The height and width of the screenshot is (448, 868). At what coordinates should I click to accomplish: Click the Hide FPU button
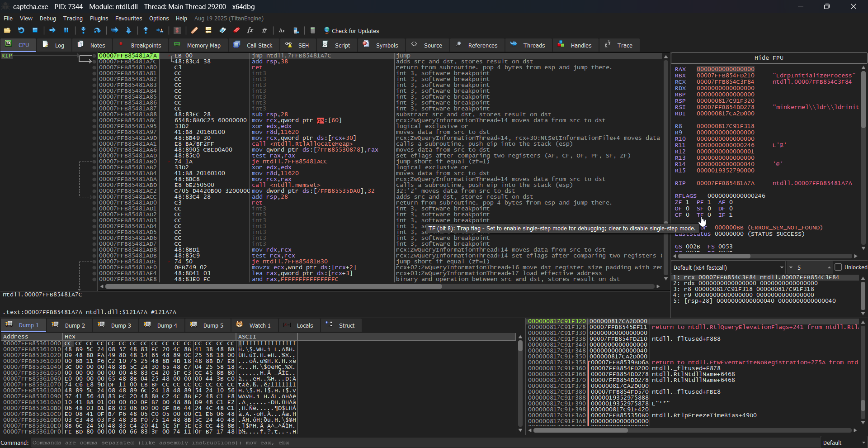769,58
